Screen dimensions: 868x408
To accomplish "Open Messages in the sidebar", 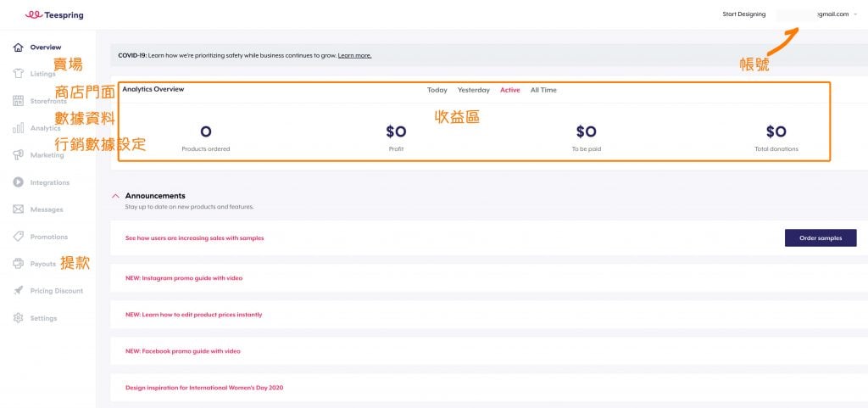I will [47, 210].
